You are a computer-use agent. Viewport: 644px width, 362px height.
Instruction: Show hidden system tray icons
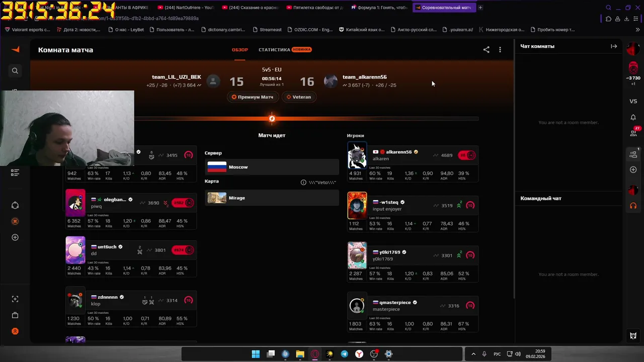pyautogui.click(x=473, y=354)
